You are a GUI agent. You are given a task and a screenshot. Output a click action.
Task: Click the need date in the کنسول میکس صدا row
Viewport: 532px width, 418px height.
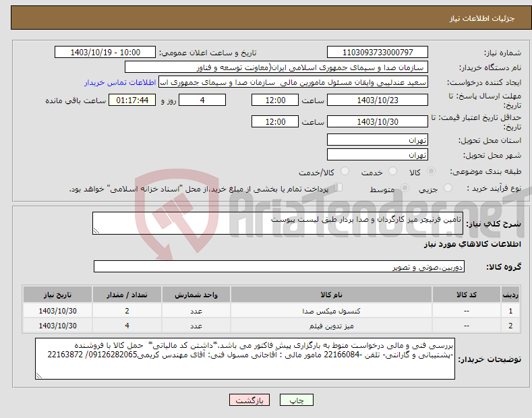click(58, 311)
